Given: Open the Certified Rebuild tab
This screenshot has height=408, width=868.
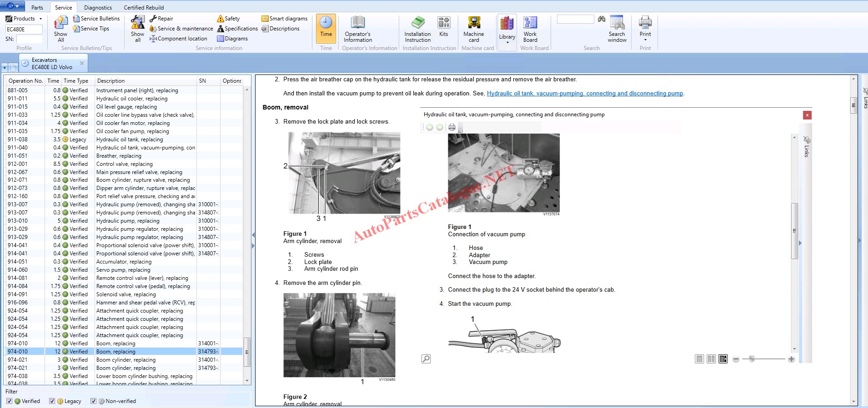Looking at the screenshot, I should click(144, 8).
